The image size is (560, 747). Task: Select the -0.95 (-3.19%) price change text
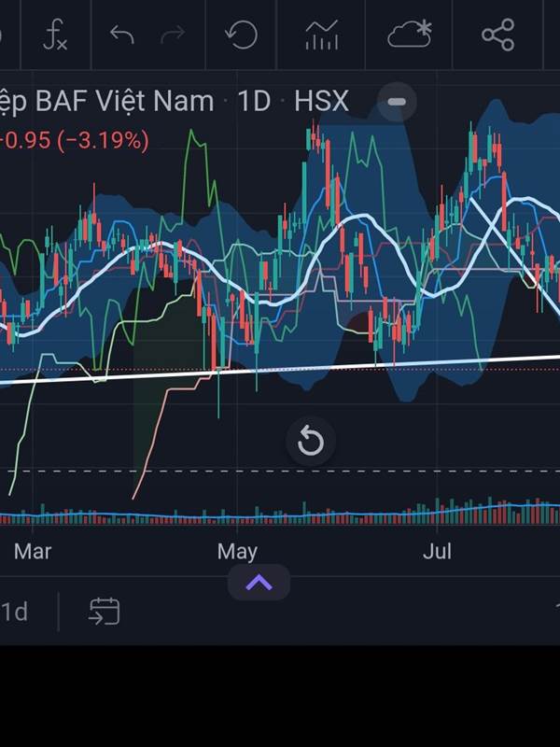[x=75, y=141]
